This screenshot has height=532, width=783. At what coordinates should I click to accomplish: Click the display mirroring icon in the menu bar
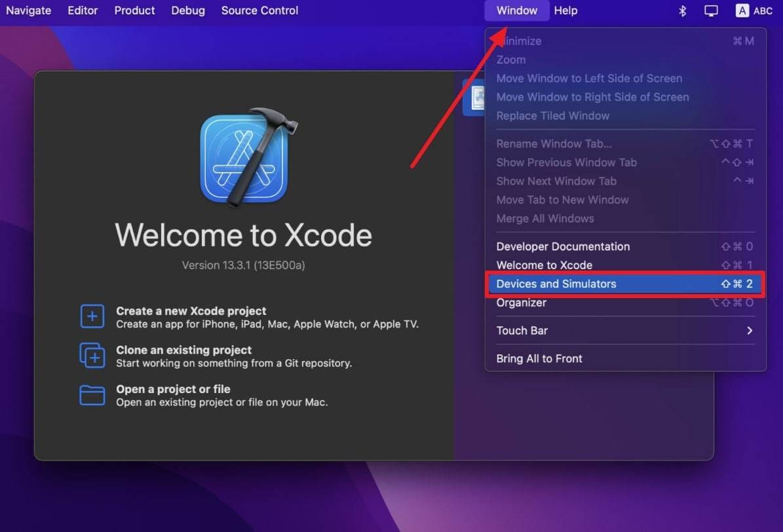point(711,10)
